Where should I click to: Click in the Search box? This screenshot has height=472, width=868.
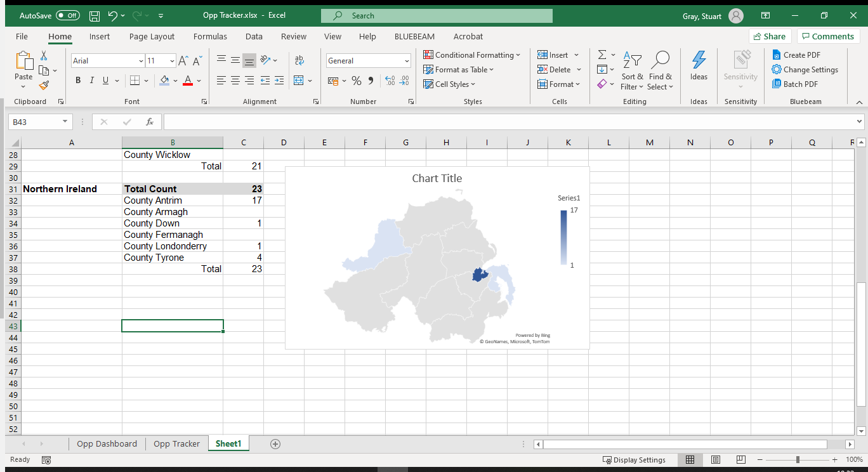437,16
